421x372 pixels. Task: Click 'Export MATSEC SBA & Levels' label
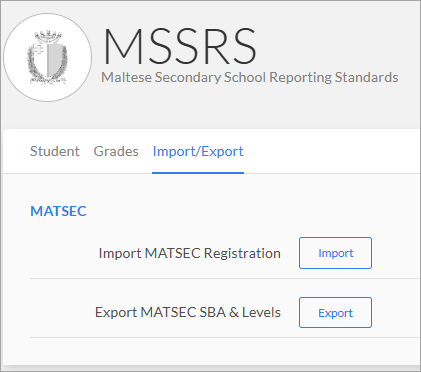[188, 313]
